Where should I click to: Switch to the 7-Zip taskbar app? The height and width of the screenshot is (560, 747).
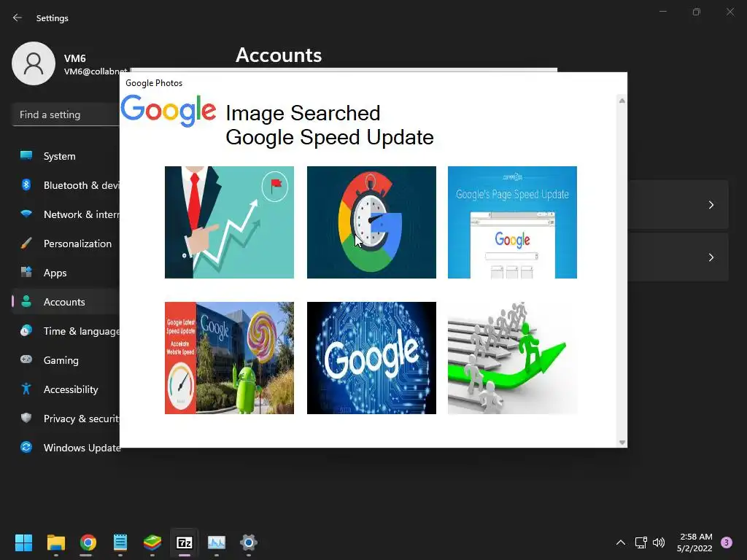click(x=185, y=542)
